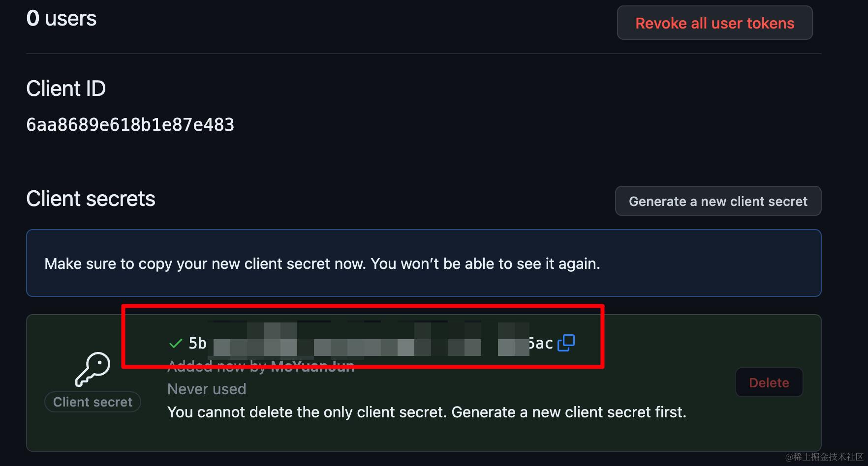Click the '5b' start of the secret
Screen dimensions: 868x466
(x=198, y=343)
